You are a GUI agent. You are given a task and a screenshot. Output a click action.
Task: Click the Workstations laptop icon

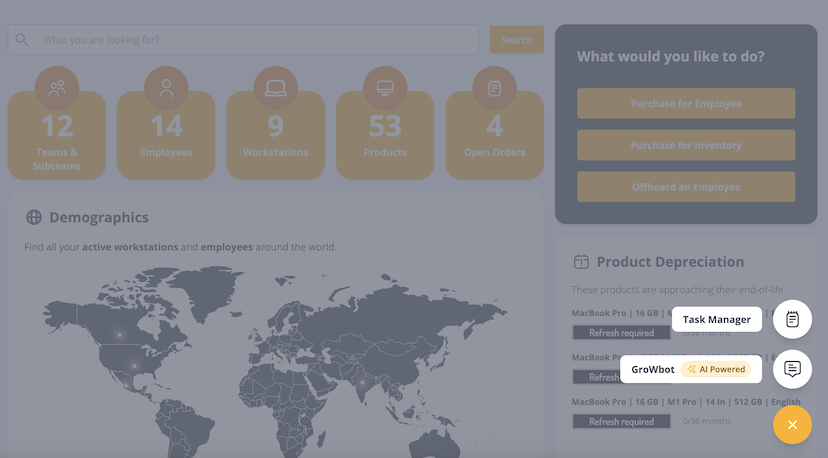tap(275, 88)
